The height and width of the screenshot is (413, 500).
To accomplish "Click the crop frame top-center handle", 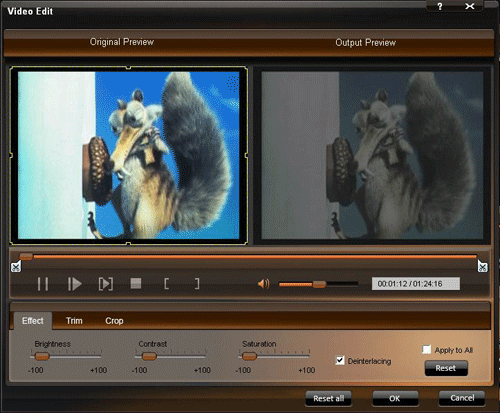I will tap(128, 68).
